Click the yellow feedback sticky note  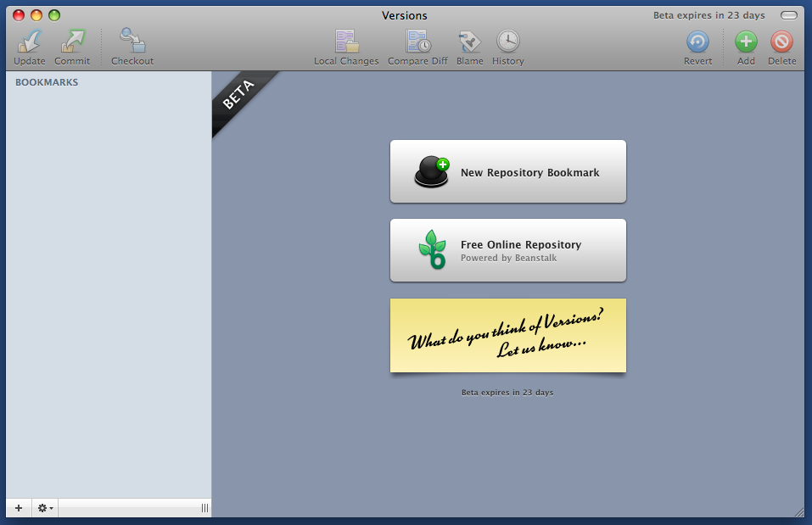point(508,335)
